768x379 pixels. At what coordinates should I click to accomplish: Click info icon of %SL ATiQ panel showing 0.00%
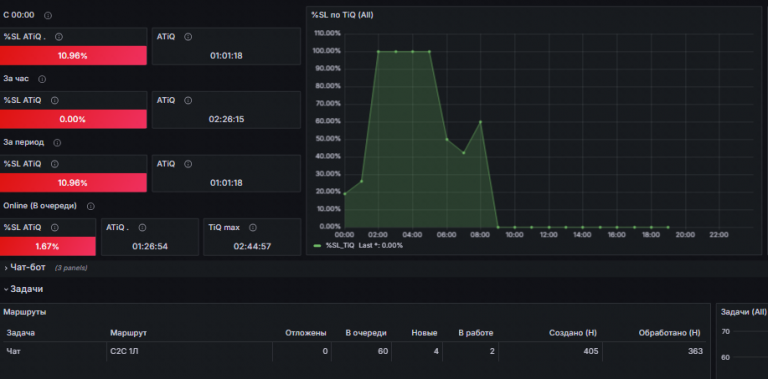tap(54, 100)
